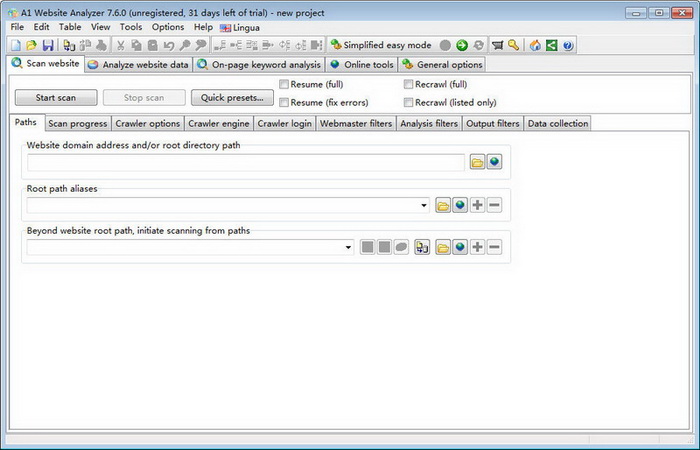
Task: Select the Crawler engine tab
Action: point(219,124)
